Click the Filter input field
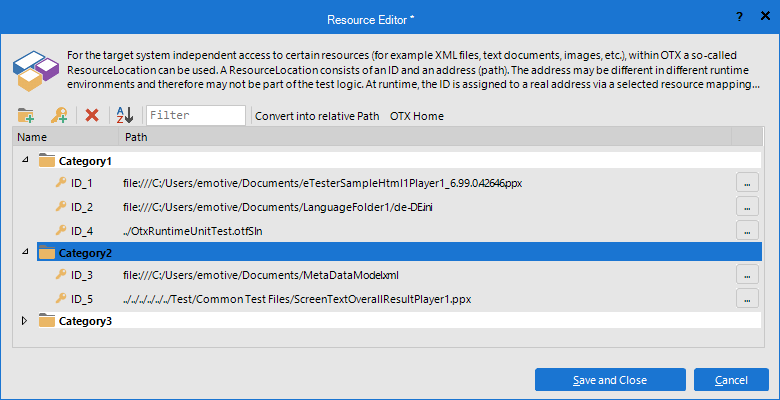This screenshot has width=780, height=400. 196,115
